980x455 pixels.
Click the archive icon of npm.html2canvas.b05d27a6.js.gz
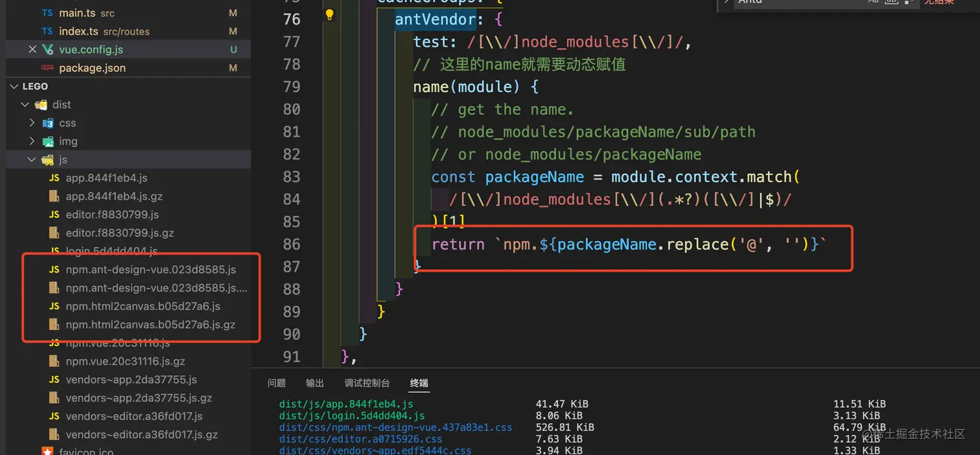tap(54, 324)
